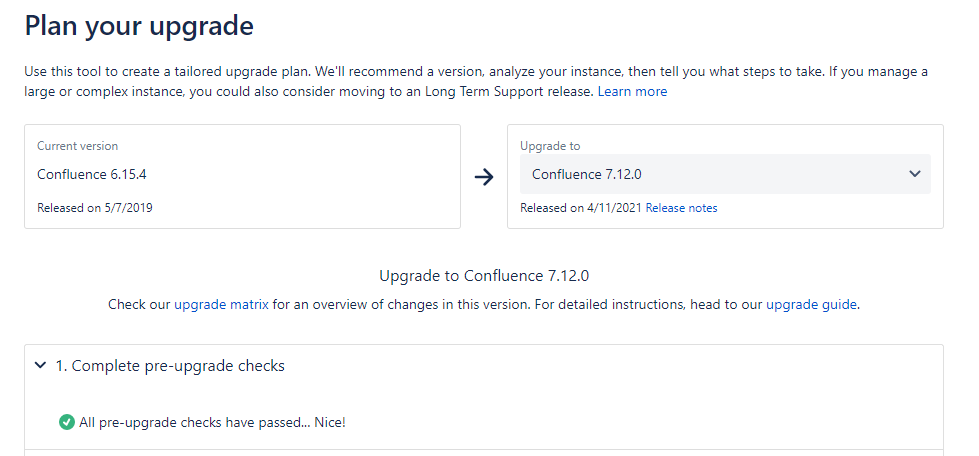The image size is (979, 456).
Task: Click the right arrow between version boxes
Action: coord(484,177)
